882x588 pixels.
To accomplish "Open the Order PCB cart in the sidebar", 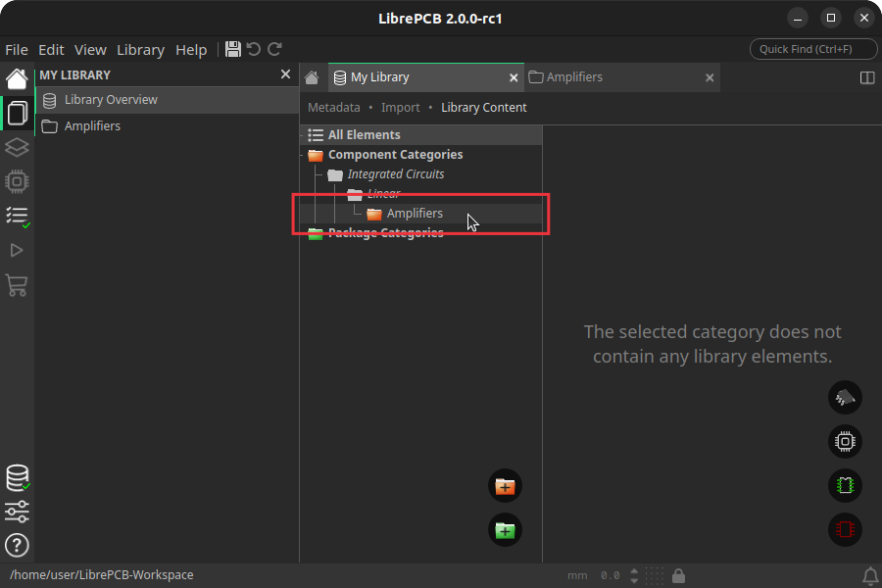I will pyautogui.click(x=17, y=285).
